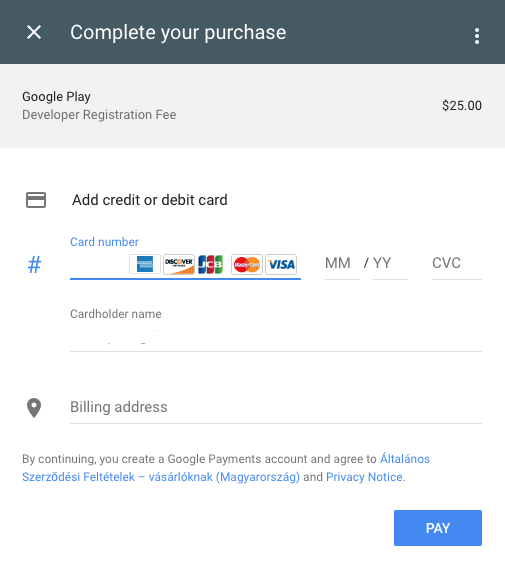Click the credit card icon beside Add card
The image size is (505, 569).
coord(36,200)
